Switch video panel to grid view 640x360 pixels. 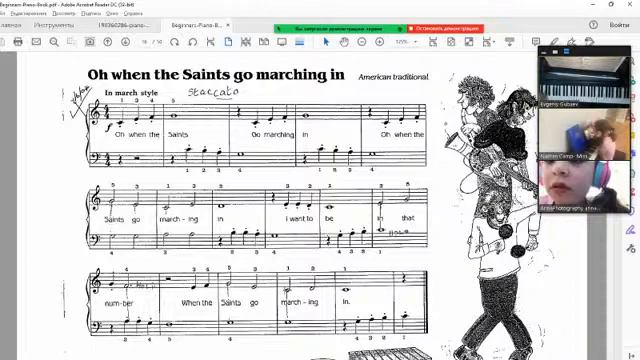click(566, 51)
